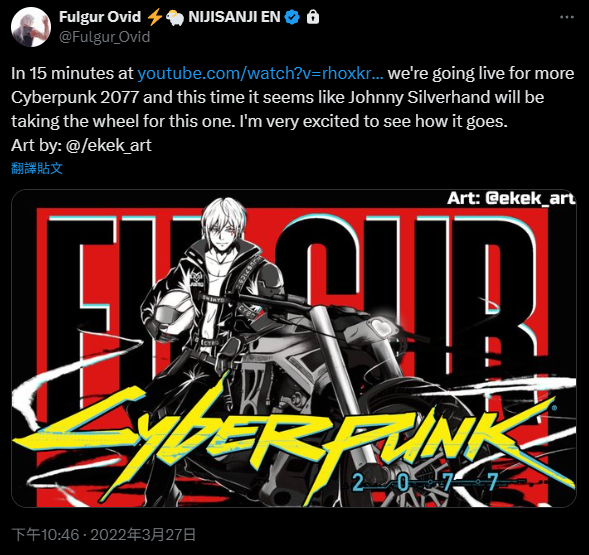Click the motorcycle headlight in the artwork
Screen dimensions: 589x555
382,328
